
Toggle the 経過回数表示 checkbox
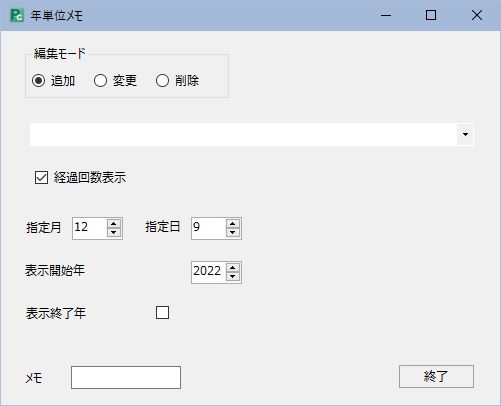tap(41, 178)
